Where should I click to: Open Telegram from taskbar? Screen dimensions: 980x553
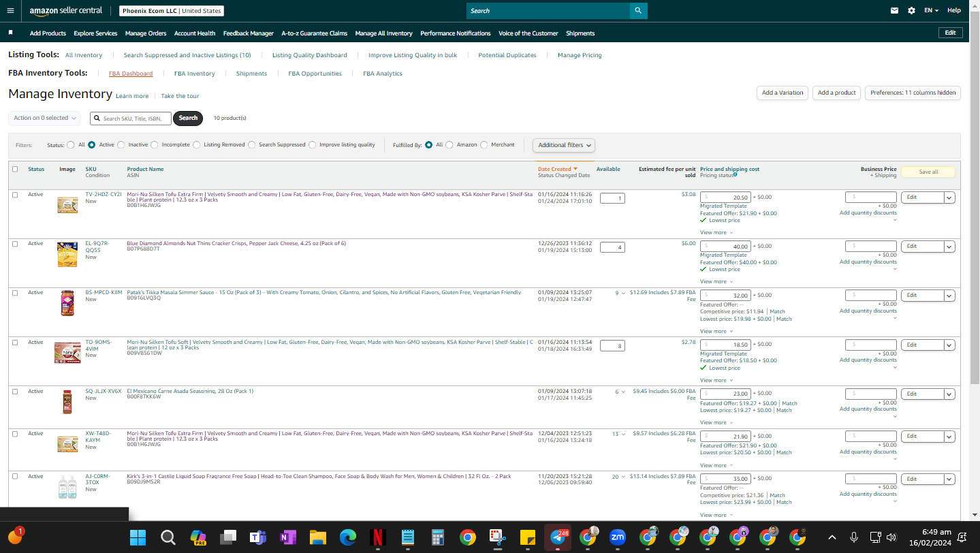pyautogui.click(x=557, y=537)
